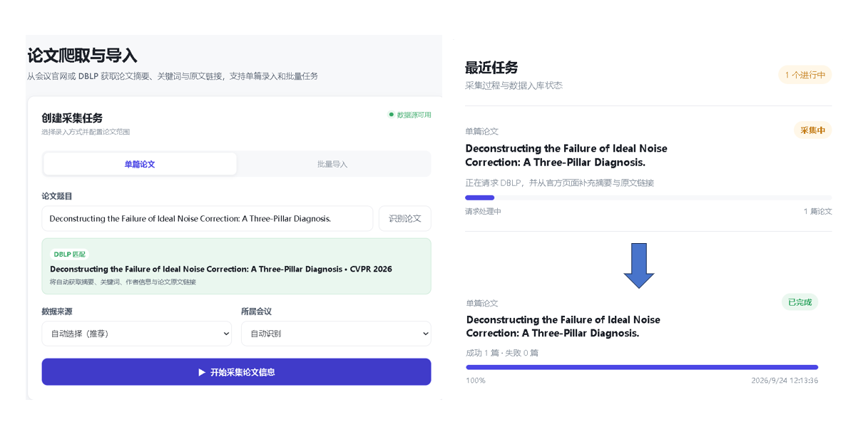
Task: Click the 请求处理中 status text
Action: [x=483, y=212]
